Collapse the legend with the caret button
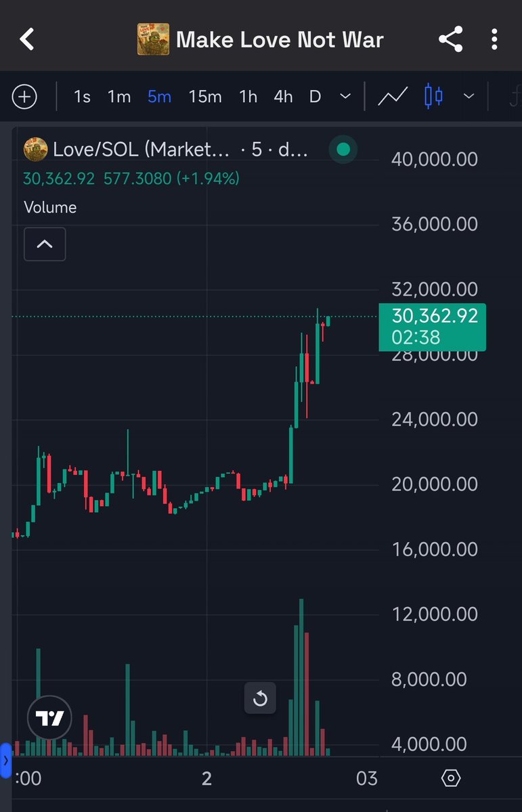 [45, 244]
